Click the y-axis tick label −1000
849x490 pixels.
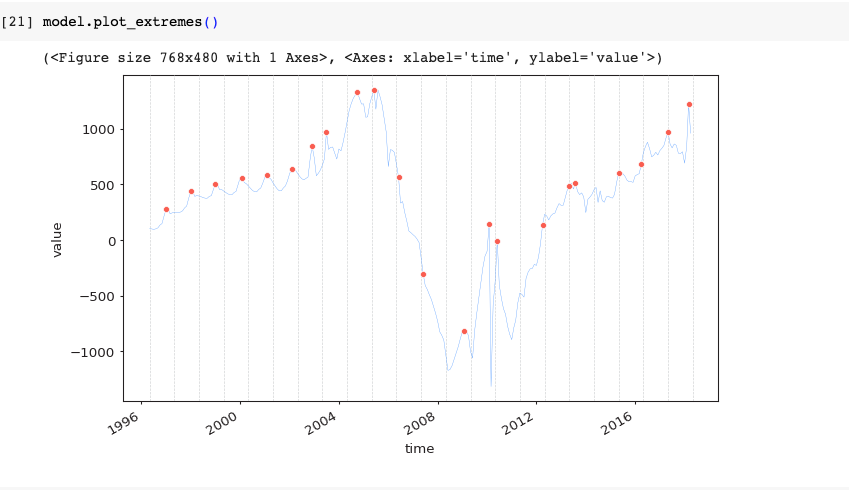(93, 352)
